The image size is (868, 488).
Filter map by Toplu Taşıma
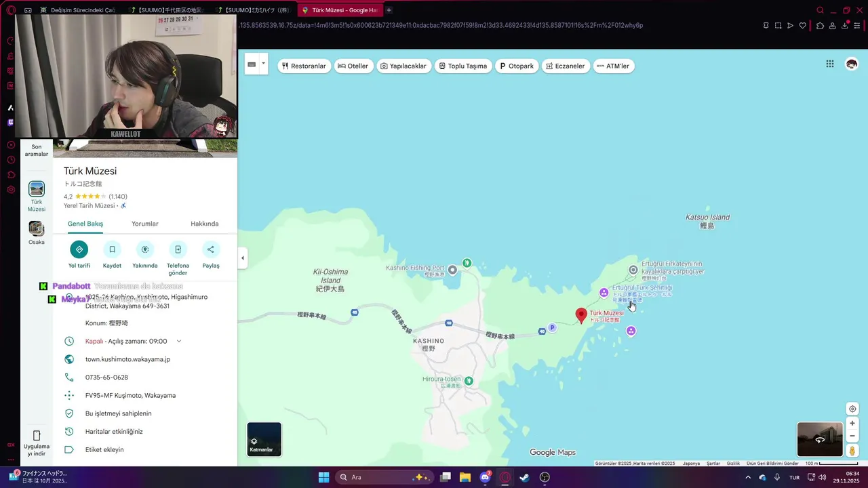(x=463, y=66)
